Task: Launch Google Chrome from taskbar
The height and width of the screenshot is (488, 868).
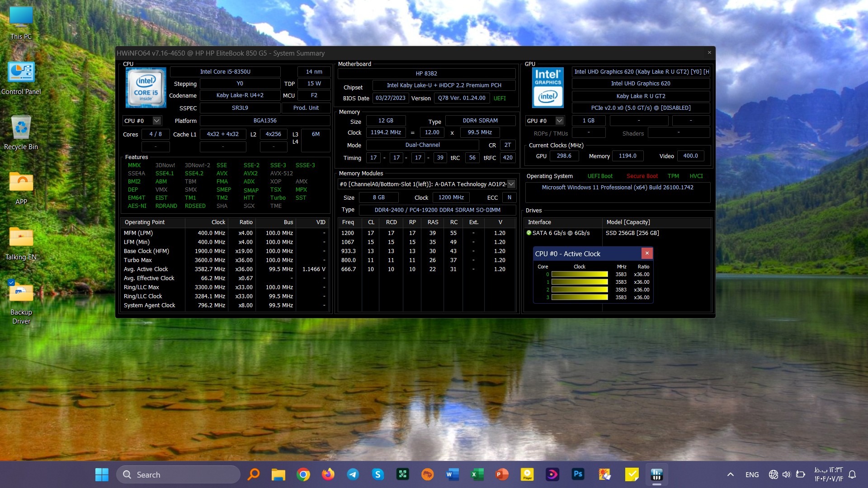Action: pos(303,474)
